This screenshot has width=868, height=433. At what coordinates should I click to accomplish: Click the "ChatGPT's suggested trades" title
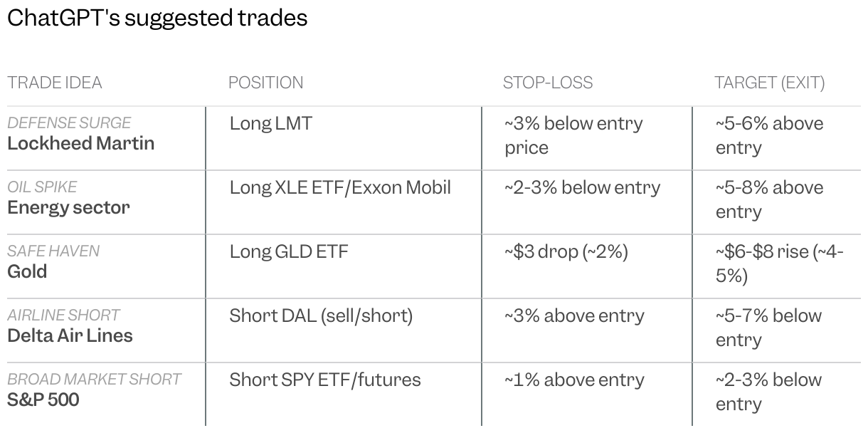157,18
